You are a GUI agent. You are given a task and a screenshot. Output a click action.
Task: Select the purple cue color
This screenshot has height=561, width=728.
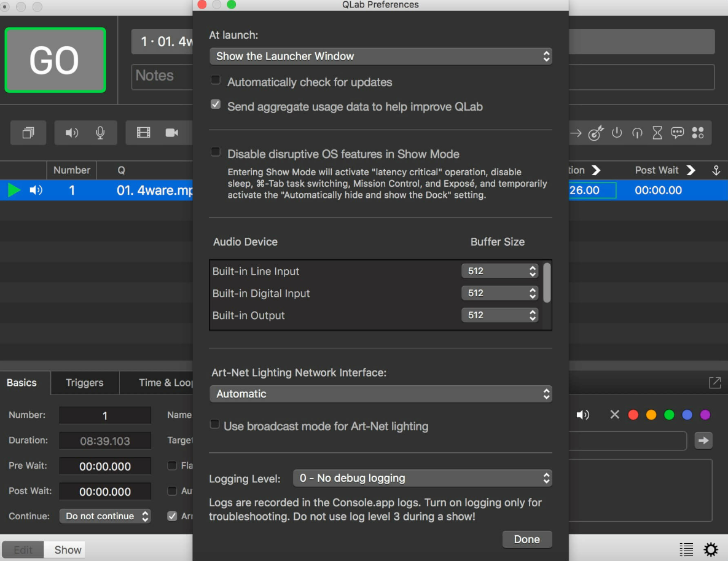(705, 415)
